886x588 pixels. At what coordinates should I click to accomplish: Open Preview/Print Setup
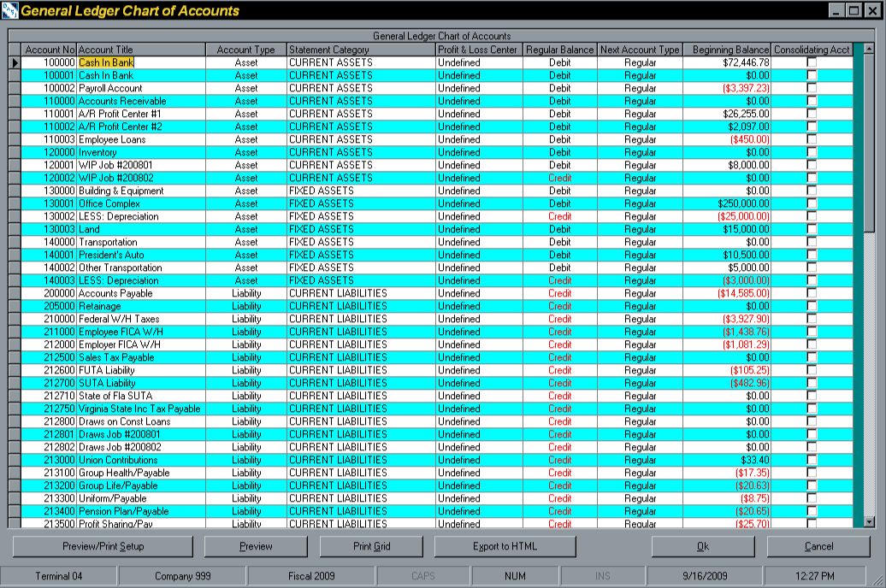click(103, 546)
